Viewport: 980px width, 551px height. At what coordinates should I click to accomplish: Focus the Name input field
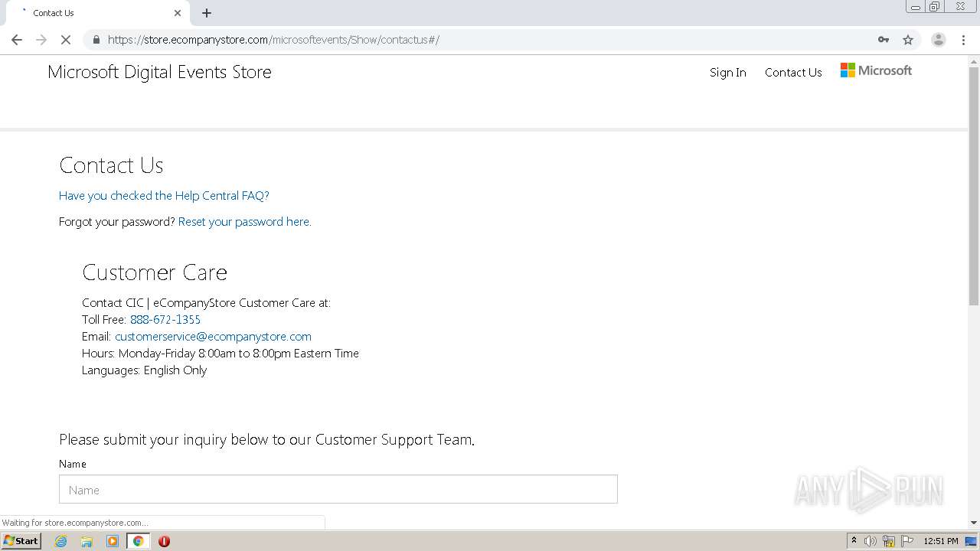click(338, 489)
